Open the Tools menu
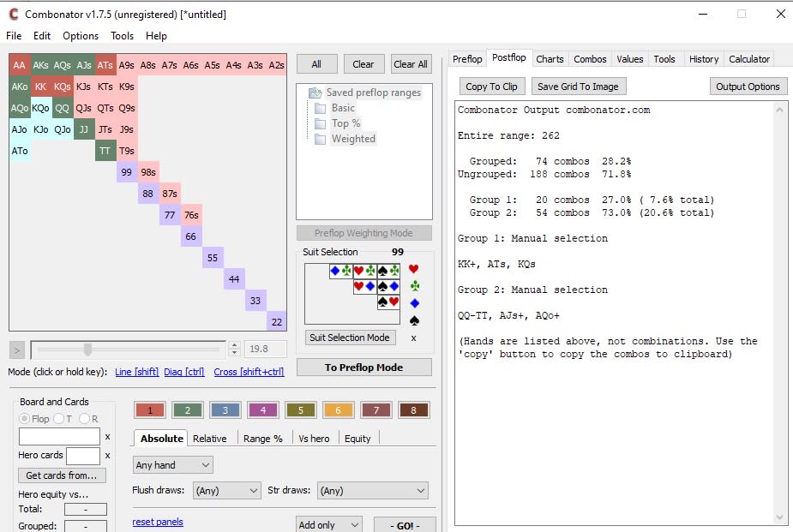The width and height of the screenshot is (793, 532). pyautogui.click(x=122, y=36)
